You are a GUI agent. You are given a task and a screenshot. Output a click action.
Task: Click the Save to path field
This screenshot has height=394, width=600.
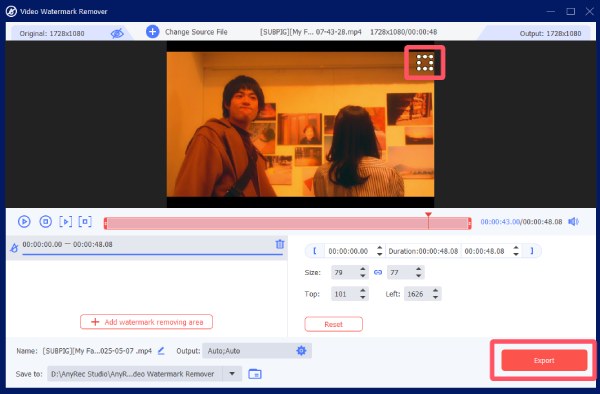135,374
